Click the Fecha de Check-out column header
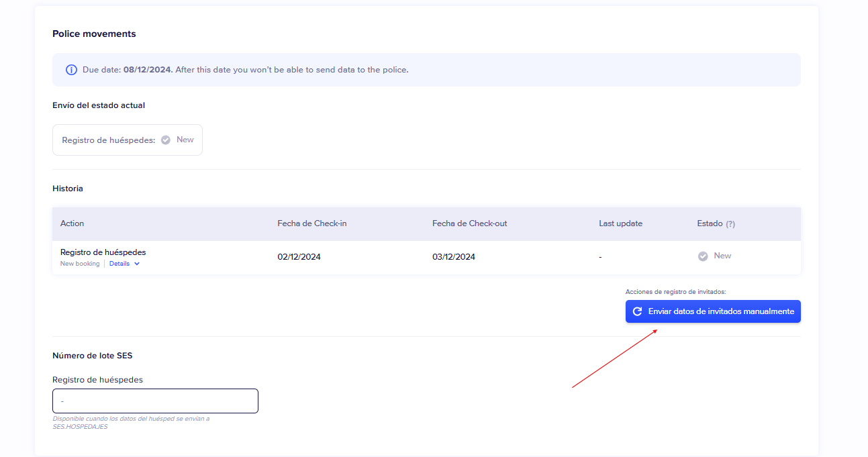This screenshot has height=457, width=868. pyautogui.click(x=470, y=223)
